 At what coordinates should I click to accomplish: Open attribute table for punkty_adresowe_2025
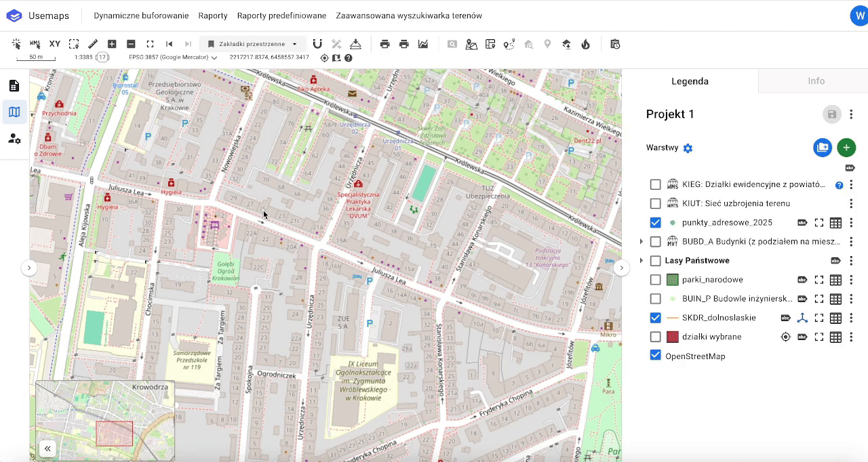point(835,223)
